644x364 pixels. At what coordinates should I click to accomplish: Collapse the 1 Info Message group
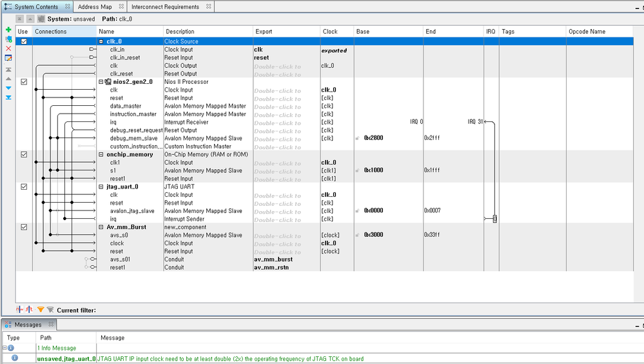tap(5, 348)
